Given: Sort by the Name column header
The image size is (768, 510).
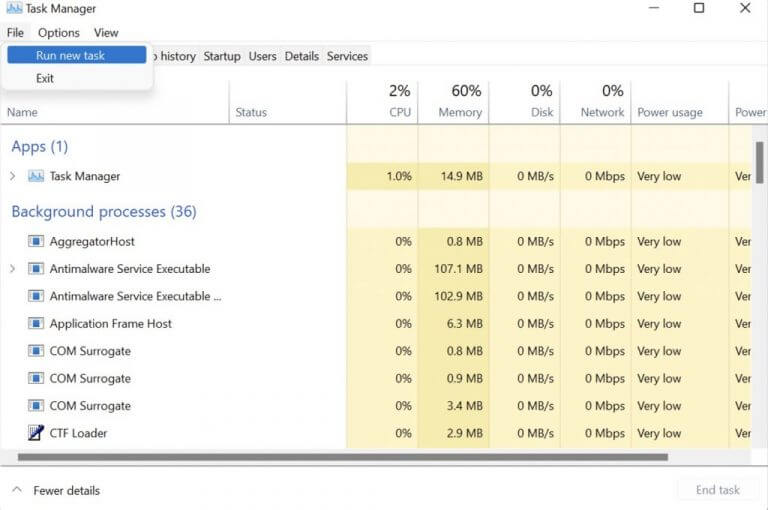Looking at the screenshot, I should tap(22, 112).
